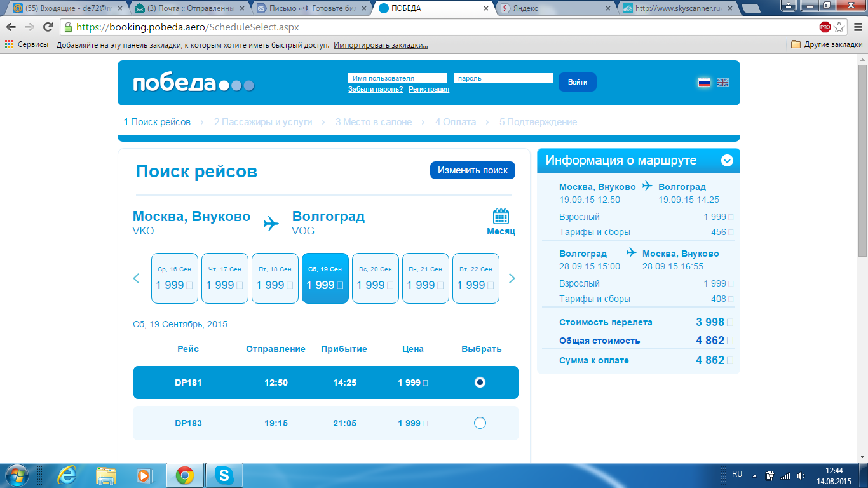
Task: Open the Месяц calendar view
Action: pyautogui.click(x=501, y=222)
